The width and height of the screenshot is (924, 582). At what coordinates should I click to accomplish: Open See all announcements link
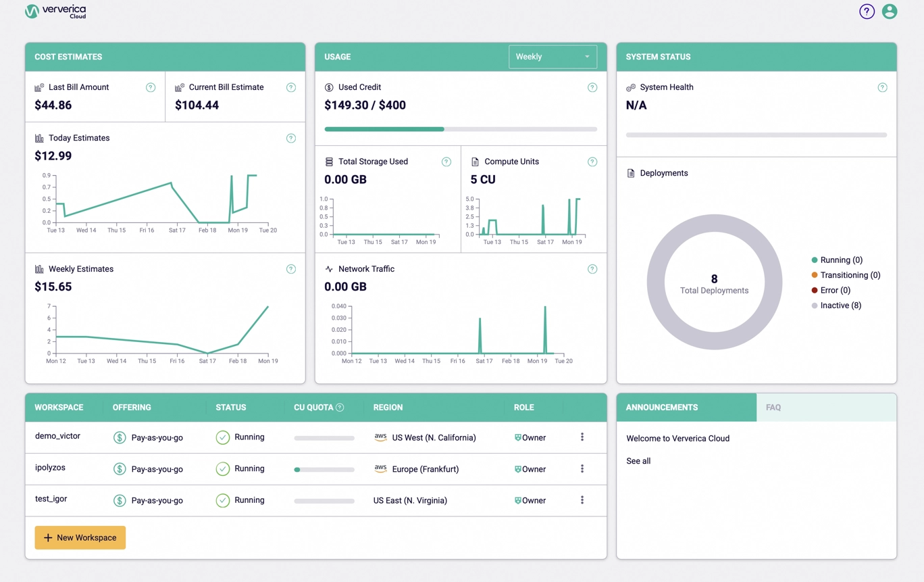638,461
